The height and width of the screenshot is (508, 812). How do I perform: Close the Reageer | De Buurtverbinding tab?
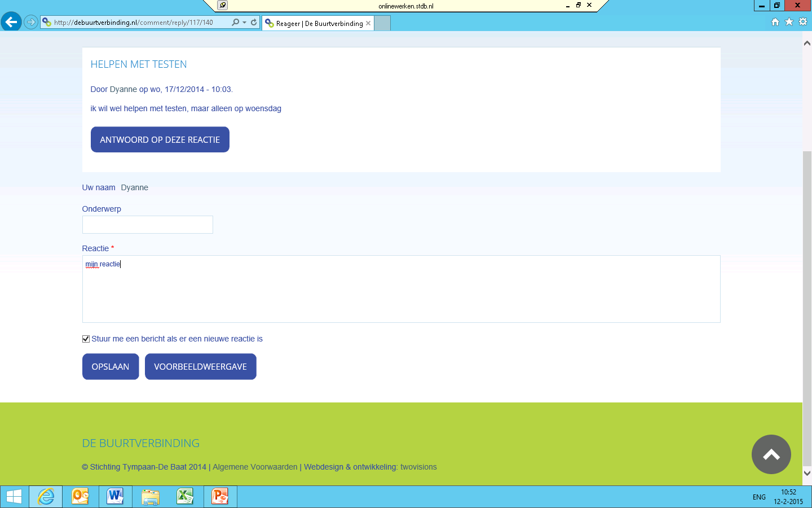pyautogui.click(x=368, y=23)
